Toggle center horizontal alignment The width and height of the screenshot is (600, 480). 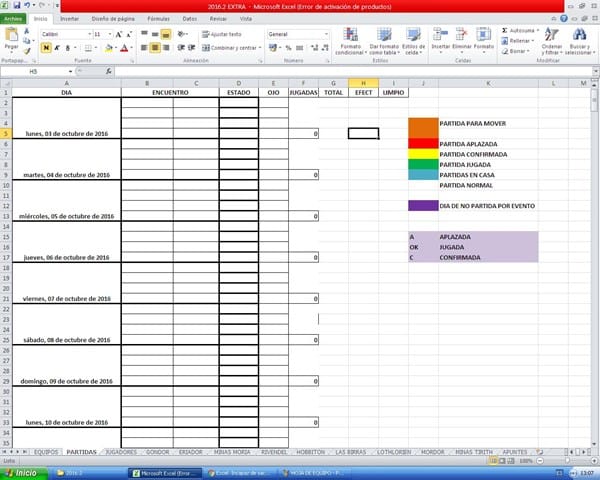[155, 47]
